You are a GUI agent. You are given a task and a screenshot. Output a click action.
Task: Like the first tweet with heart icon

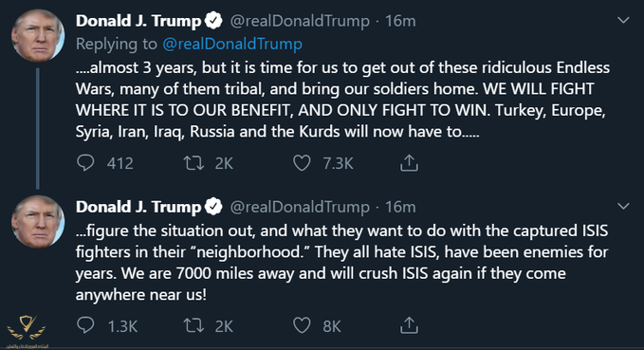coord(302,163)
